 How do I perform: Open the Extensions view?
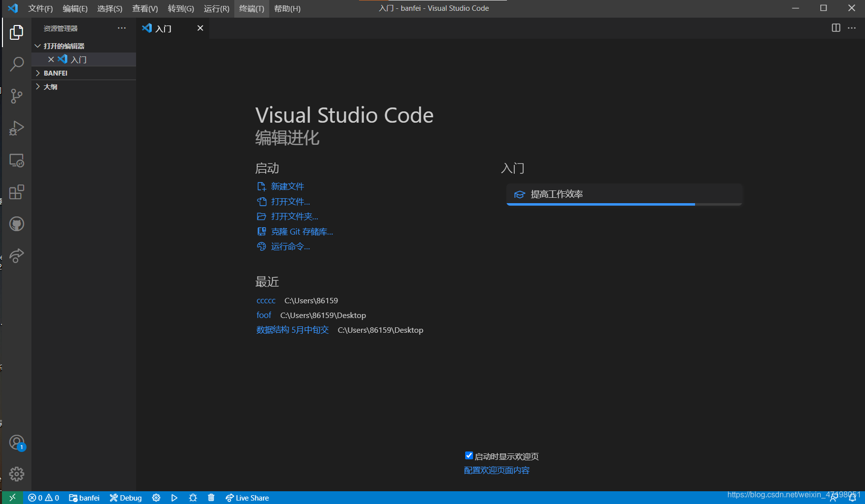tap(17, 192)
